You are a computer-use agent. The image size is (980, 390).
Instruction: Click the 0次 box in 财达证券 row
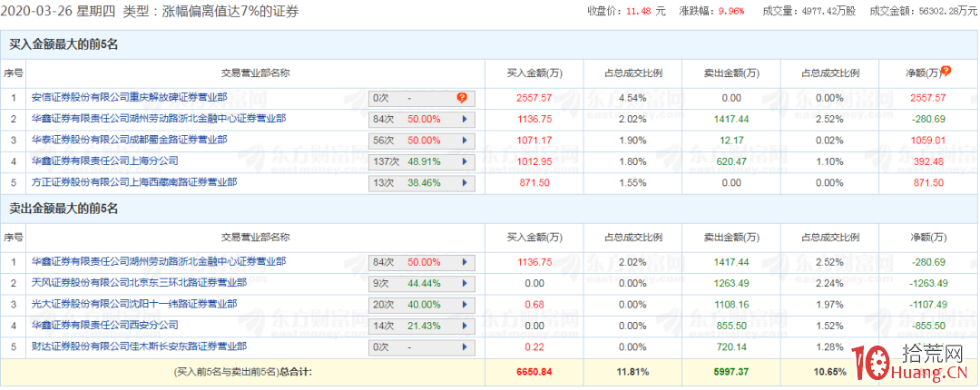[x=422, y=347]
